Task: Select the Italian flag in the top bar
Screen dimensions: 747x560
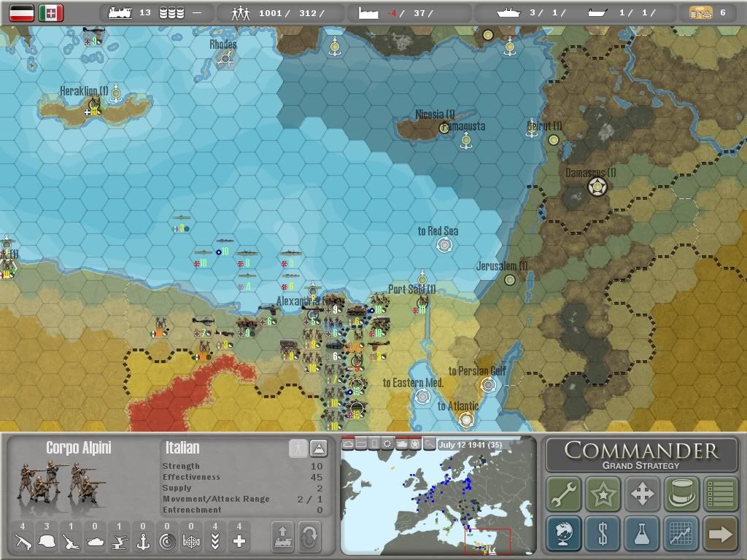Action: click(x=51, y=13)
